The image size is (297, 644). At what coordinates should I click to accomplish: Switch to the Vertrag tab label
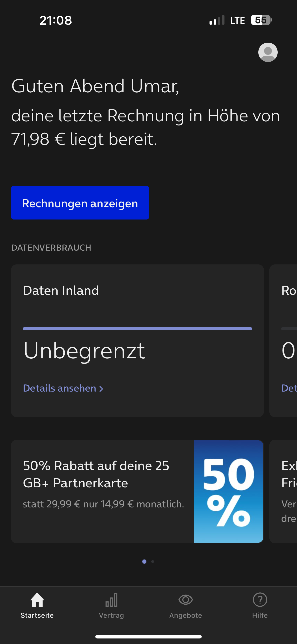click(111, 615)
